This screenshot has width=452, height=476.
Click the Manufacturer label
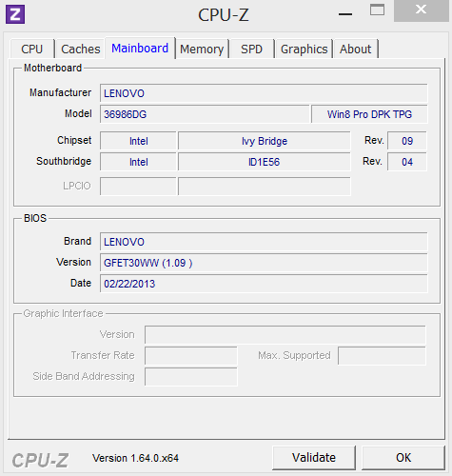(x=61, y=92)
